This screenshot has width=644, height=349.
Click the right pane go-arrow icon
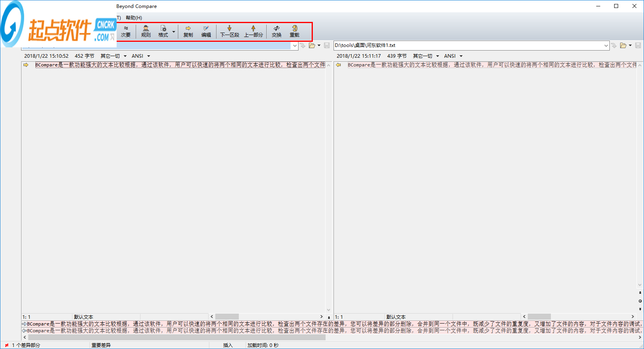click(614, 45)
